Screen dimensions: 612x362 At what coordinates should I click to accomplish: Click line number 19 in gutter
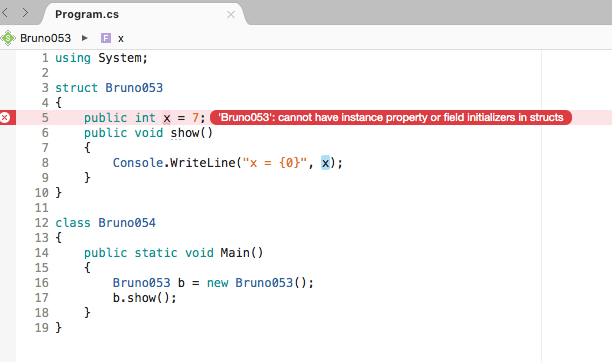tap(42, 328)
